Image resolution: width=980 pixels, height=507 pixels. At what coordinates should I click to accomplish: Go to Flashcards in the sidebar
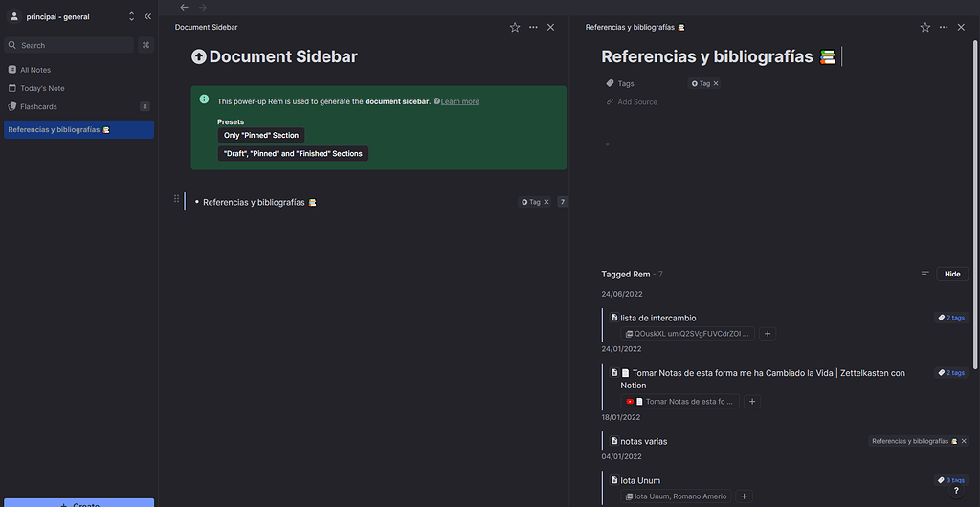pyautogui.click(x=38, y=106)
